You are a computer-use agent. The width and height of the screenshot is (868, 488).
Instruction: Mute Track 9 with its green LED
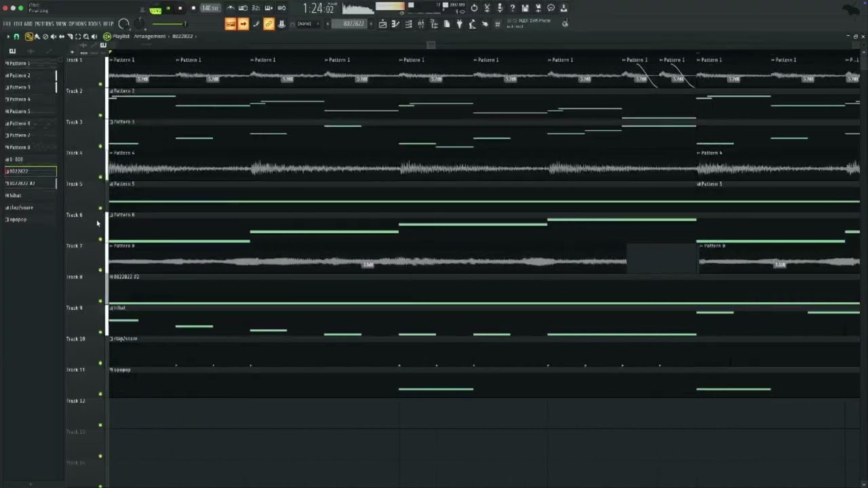[x=100, y=332]
